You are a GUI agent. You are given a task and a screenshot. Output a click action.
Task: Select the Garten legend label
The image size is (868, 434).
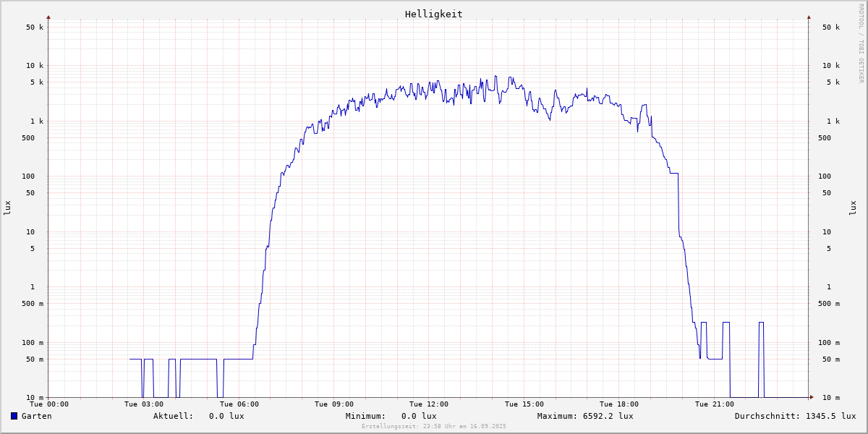(x=36, y=416)
